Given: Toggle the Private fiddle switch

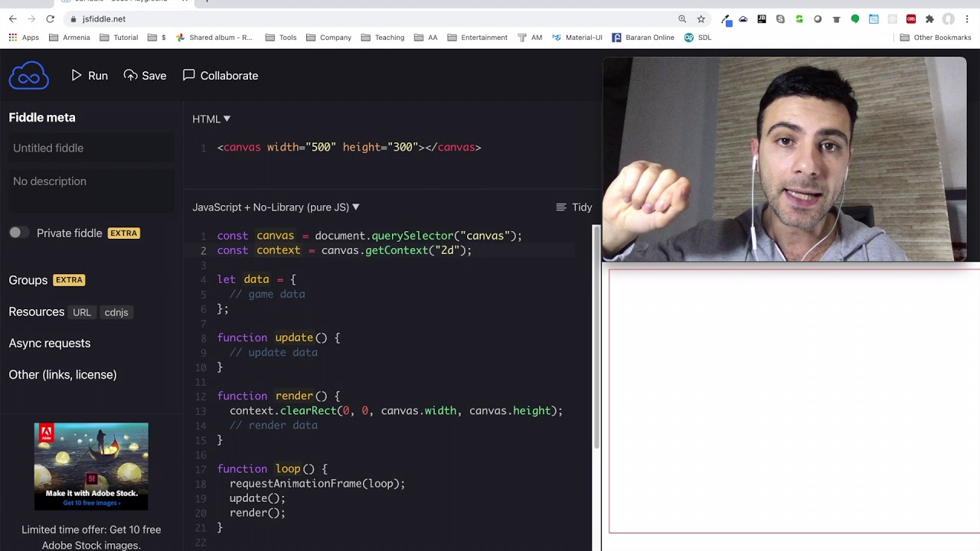Looking at the screenshot, I should click(x=19, y=233).
